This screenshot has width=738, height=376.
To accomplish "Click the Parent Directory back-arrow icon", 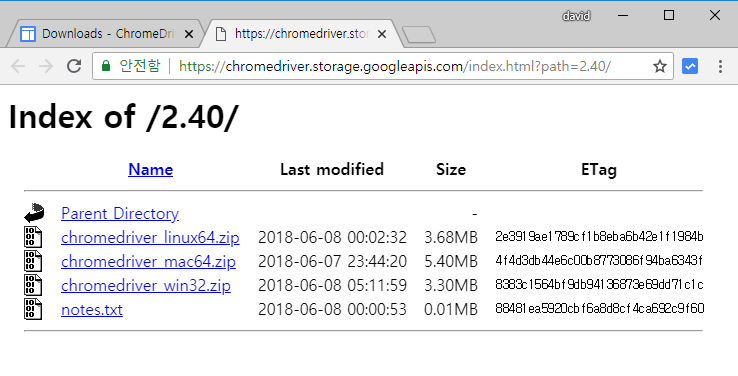I will point(34,213).
